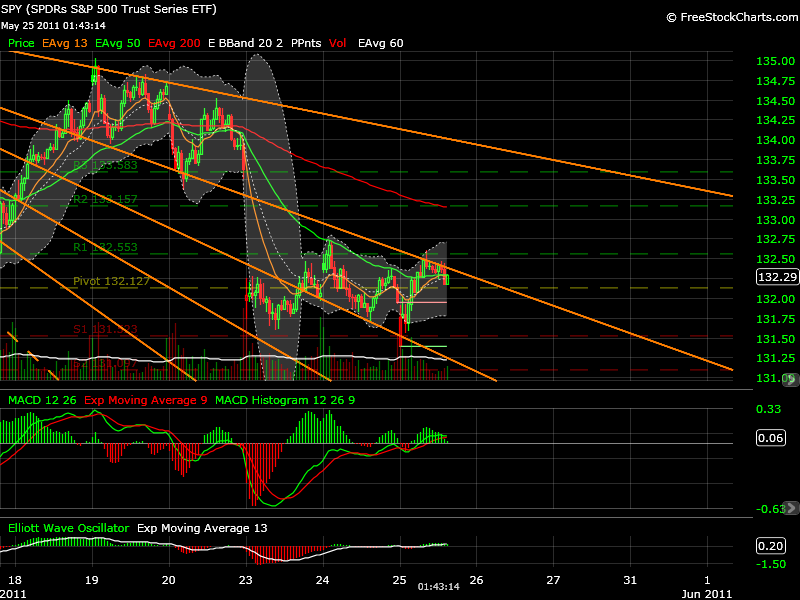This screenshot has width=800, height=600.
Task: Click the red EAvg 200 label
Action: [175, 44]
